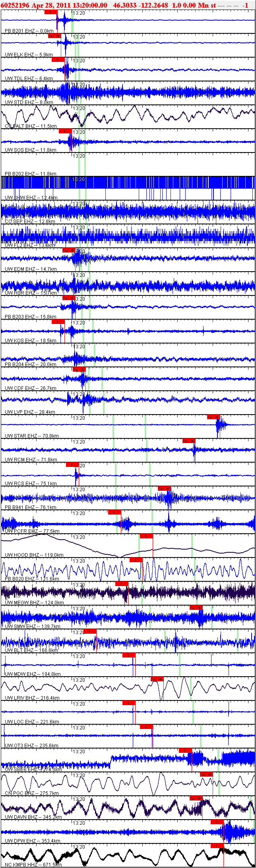Select the station label UW RCM EHZ -- 71.8km
The height and width of the screenshot is (868, 256).
coord(31,460)
